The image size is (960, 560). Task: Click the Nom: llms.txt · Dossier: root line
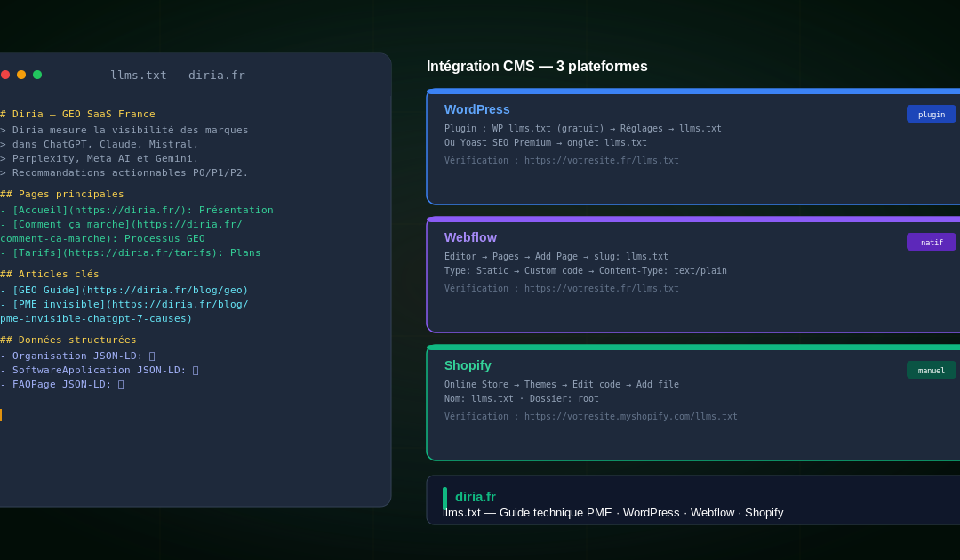(x=522, y=398)
